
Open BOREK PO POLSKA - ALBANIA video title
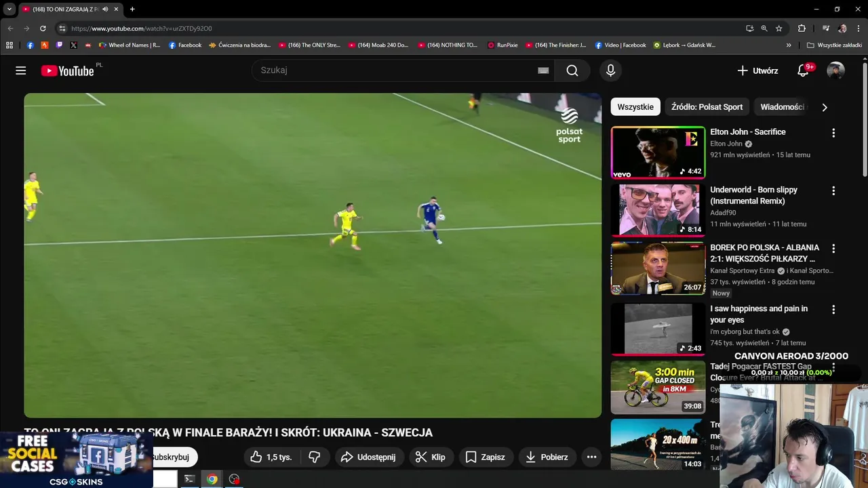(764, 253)
